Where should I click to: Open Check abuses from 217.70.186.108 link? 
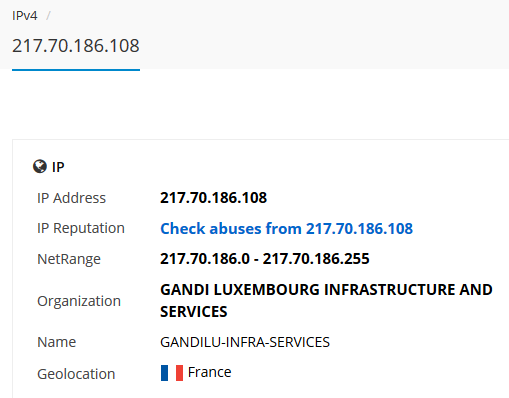286,229
